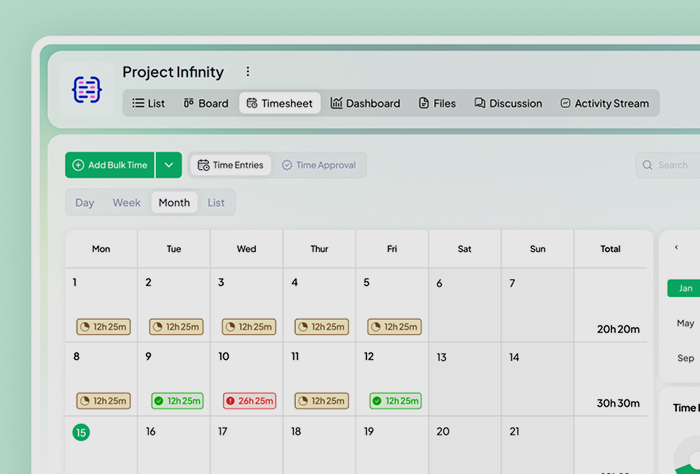Select the Timesheet tab
Viewport: 700px width, 474px height.
279,103
